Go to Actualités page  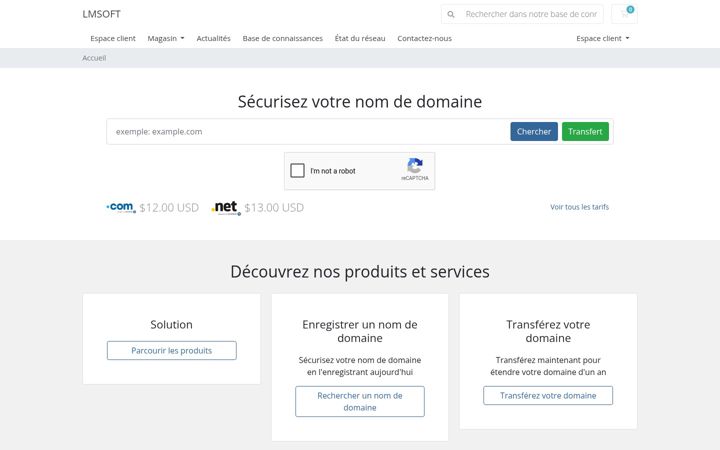[x=214, y=38]
